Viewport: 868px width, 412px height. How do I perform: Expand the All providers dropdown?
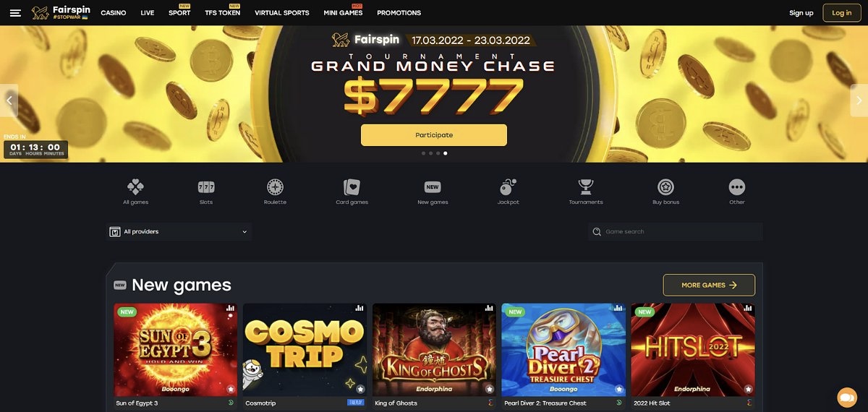pyautogui.click(x=179, y=231)
